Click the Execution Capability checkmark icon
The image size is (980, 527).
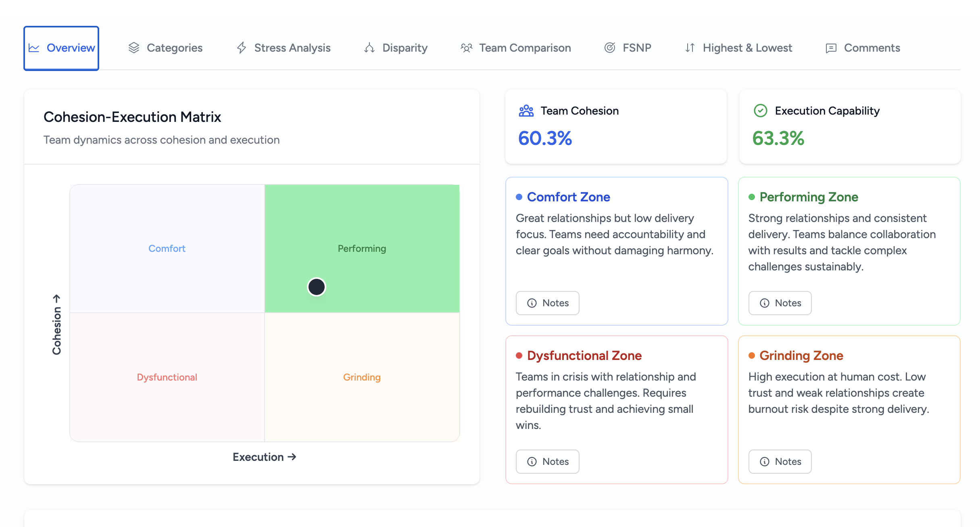pos(761,111)
